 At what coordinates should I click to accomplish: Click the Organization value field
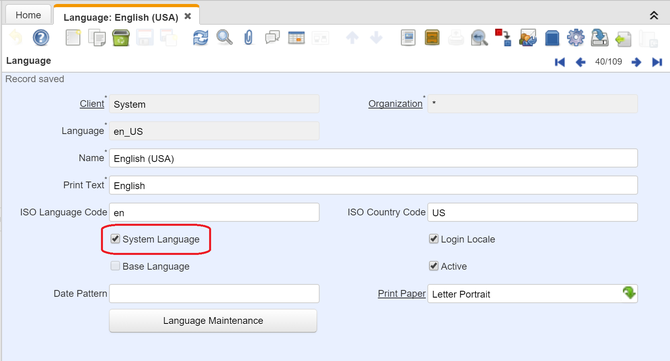(532, 104)
